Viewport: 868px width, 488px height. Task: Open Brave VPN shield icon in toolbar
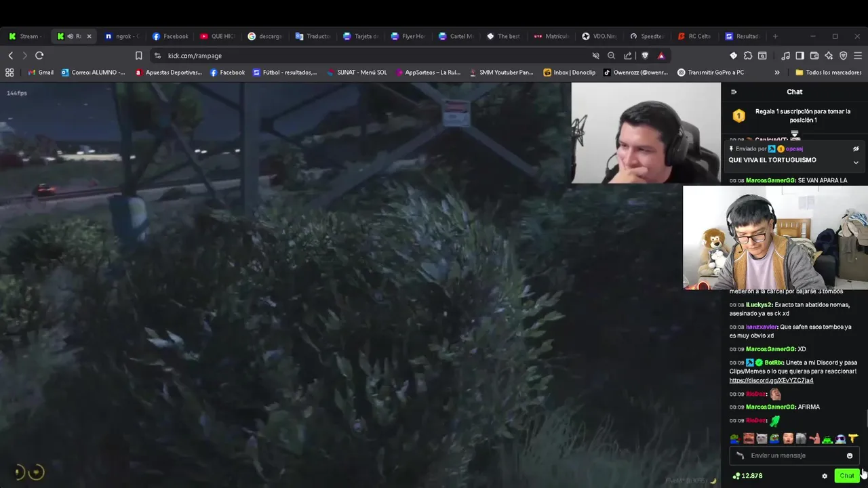(843, 56)
